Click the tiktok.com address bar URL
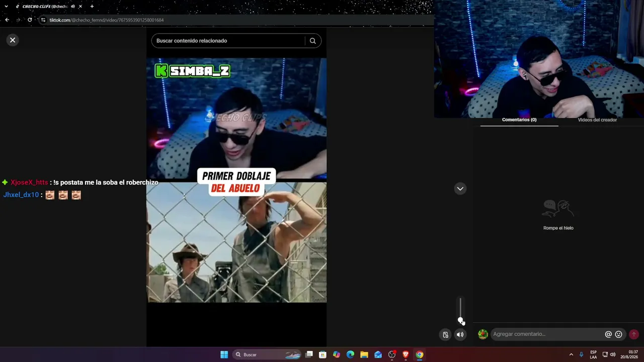The height and width of the screenshot is (362, 644). (106, 20)
